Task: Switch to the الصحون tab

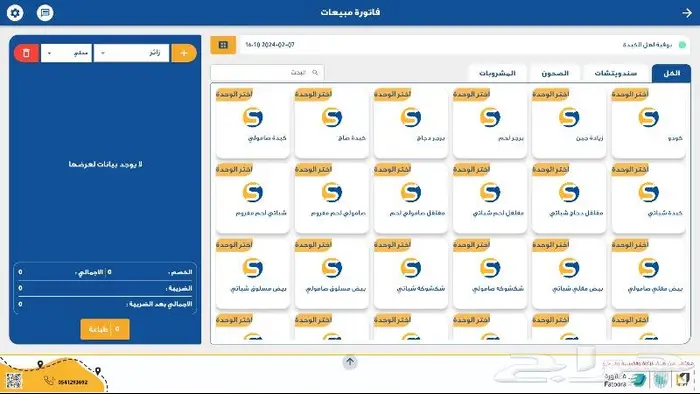Action: tap(555, 73)
